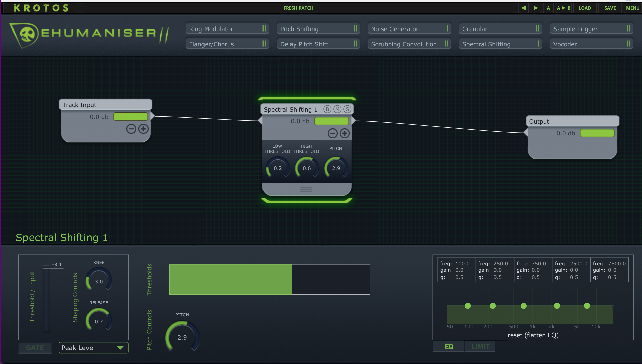Click the FRESH PATCH preset name field

tap(298, 8)
